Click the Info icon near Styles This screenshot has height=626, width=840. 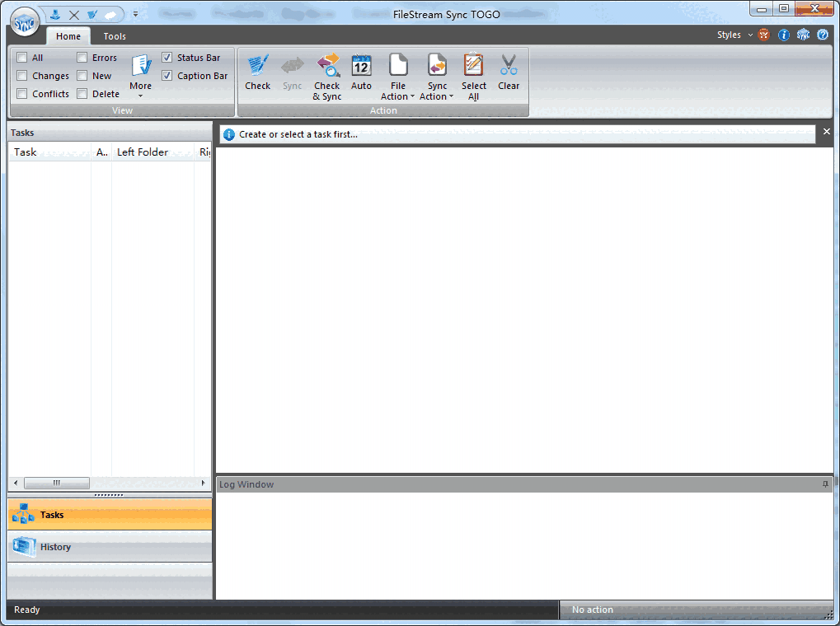(x=783, y=35)
